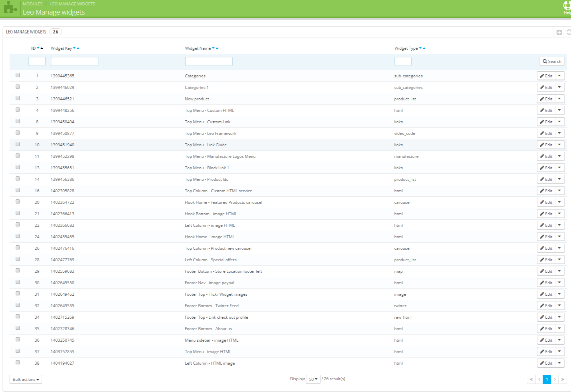Image resolution: width=571 pixels, height=392 pixels.
Task: Check Menu sidebar - image HTML row
Action: tap(18, 339)
